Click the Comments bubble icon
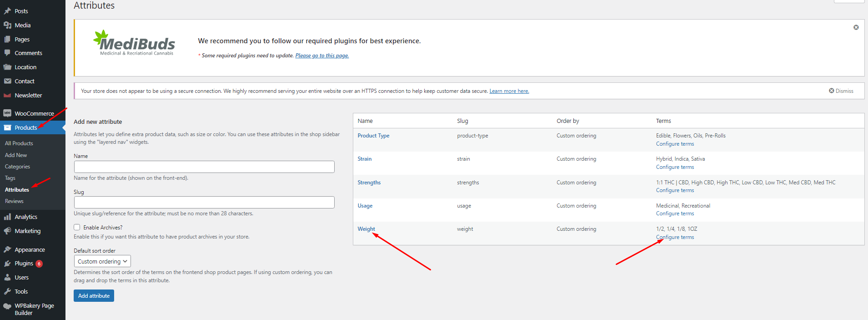 [x=7, y=53]
